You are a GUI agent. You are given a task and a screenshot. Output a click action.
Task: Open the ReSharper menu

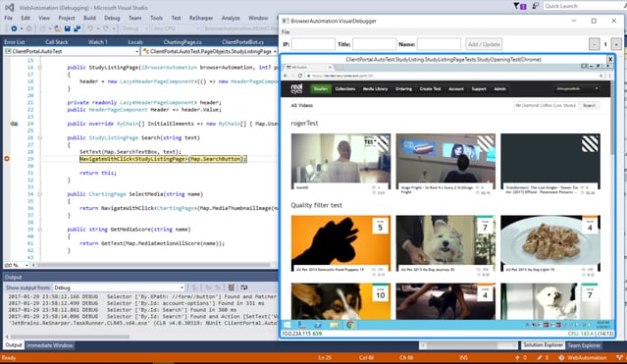click(x=201, y=18)
